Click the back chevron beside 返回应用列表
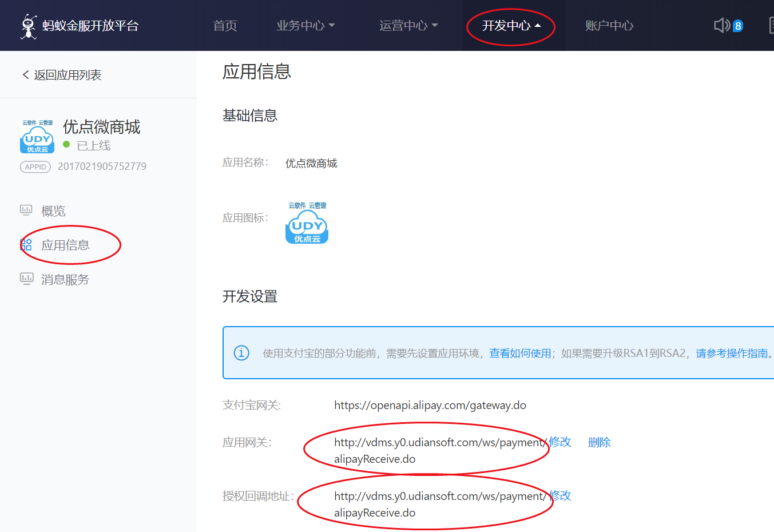Screen dimensions: 774x532 (x=25, y=74)
